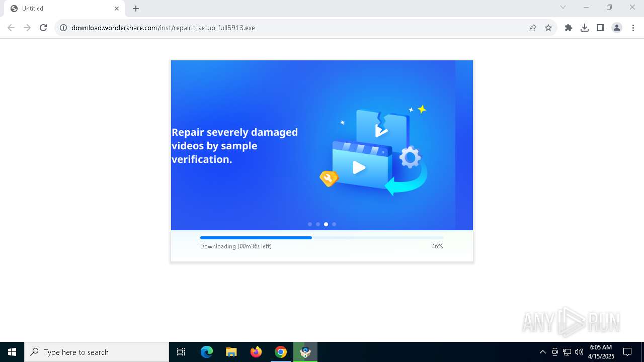Click the taskbar search box

tap(97, 352)
